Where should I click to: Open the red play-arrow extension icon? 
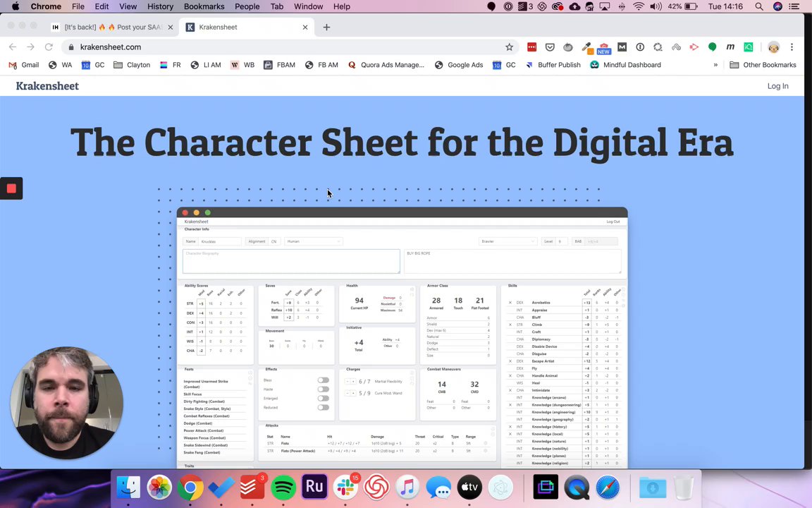[x=694, y=47]
